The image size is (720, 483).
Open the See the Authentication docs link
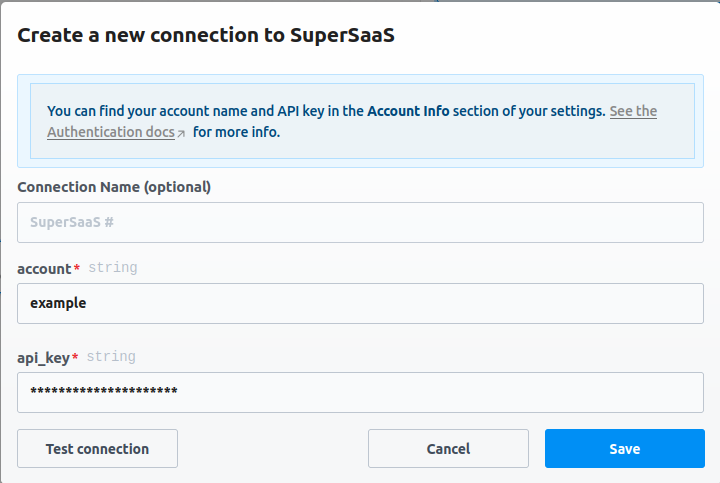click(111, 132)
